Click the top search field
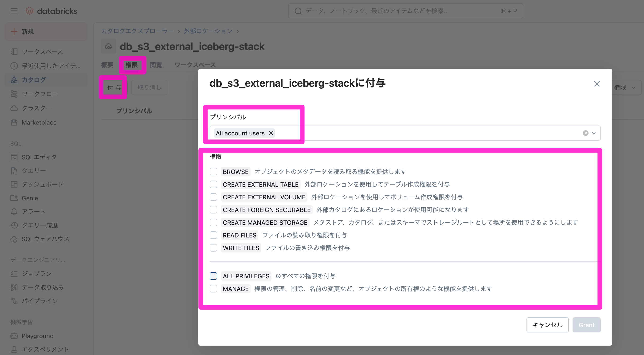644x355 pixels. click(x=405, y=11)
